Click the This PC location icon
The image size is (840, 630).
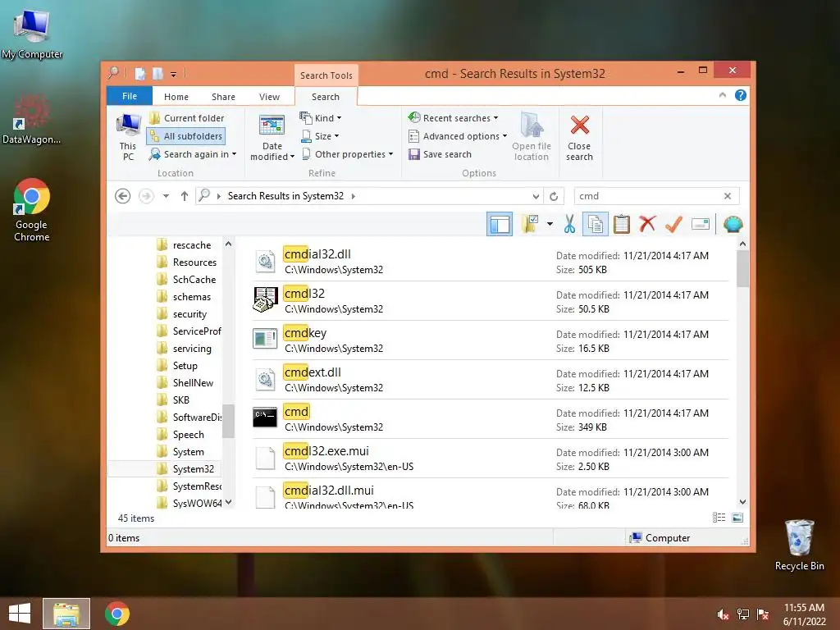[128, 137]
